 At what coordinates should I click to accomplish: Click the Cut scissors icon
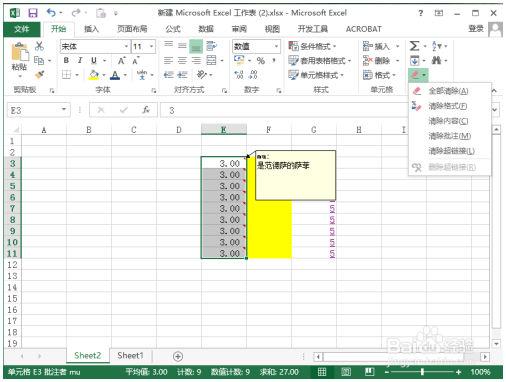39,46
